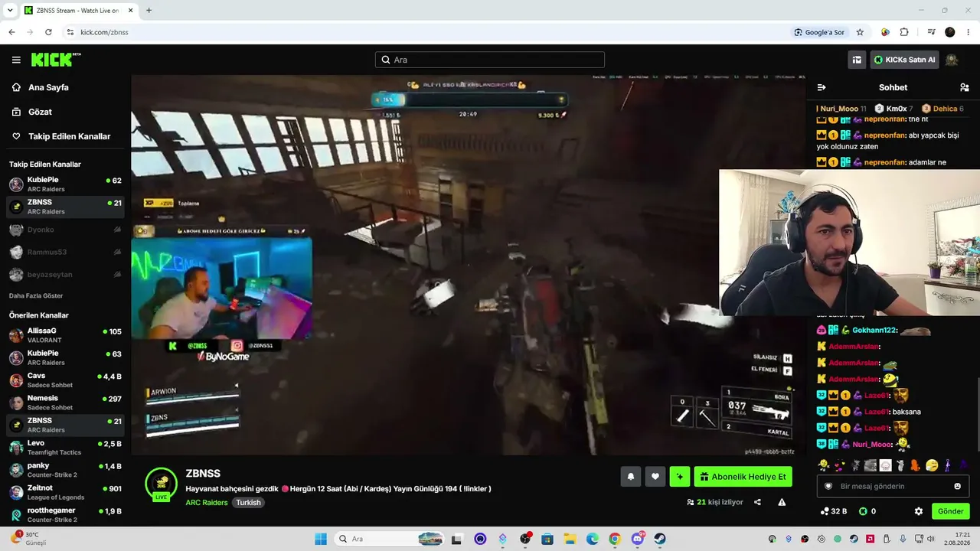Reload the page
980x551 pixels.
coord(48,32)
